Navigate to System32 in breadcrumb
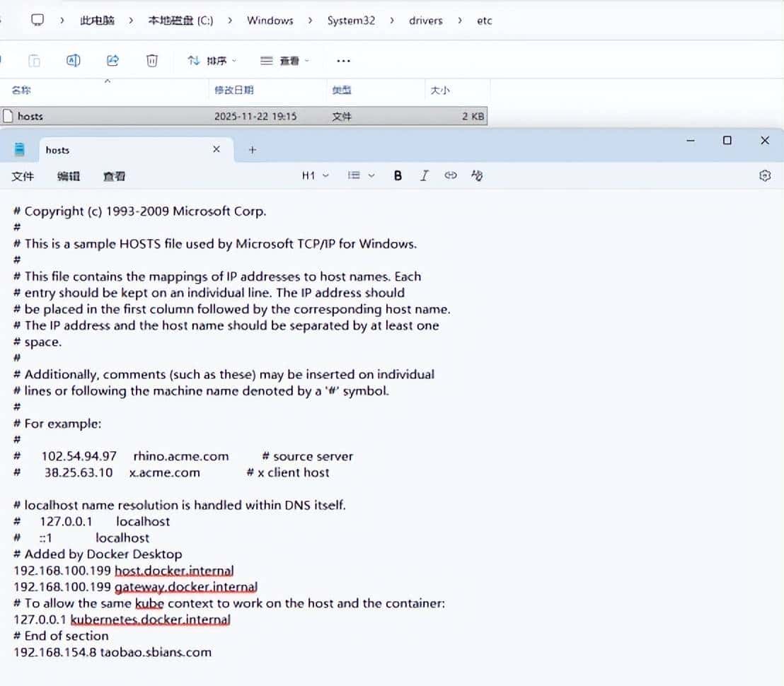The height and width of the screenshot is (686, 784). click(351, 21)
